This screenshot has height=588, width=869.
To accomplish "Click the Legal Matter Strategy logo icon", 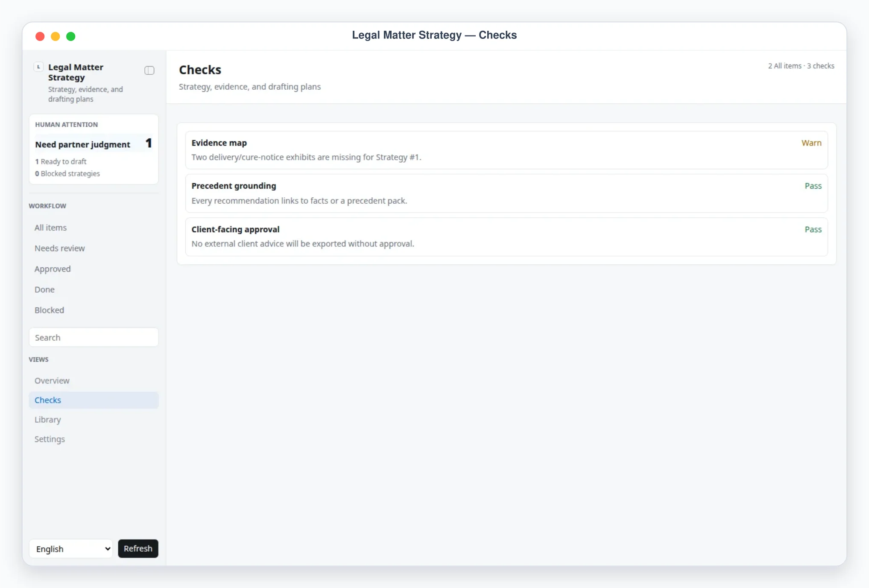I will click(x=38, y=67).
